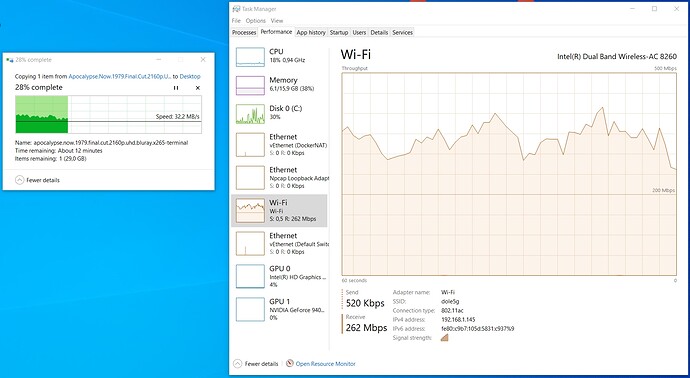Open Resource Monitor link

[x=325, y=363]
